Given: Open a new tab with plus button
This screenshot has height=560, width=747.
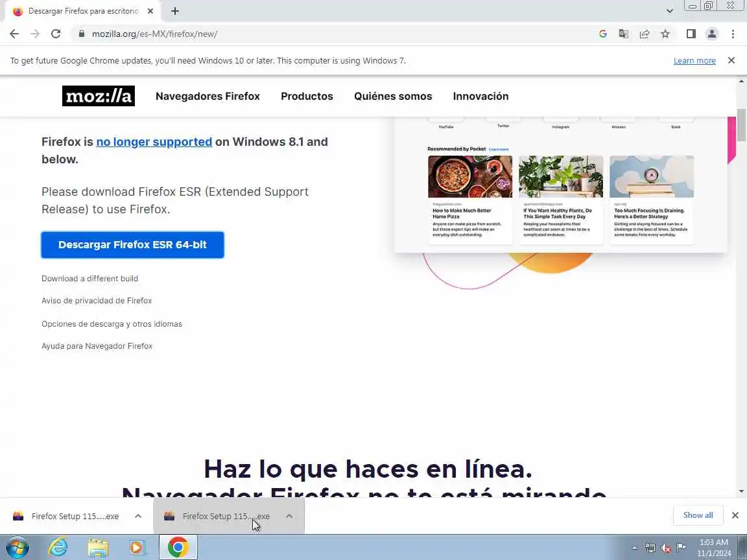Looking at the screenshot, I should click(175, 11).
